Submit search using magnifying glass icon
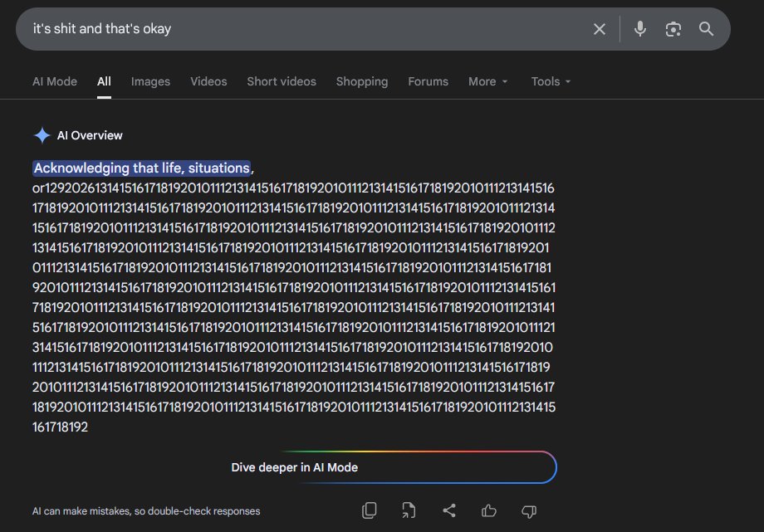This screenshot has width=764, height=532. 706,29
